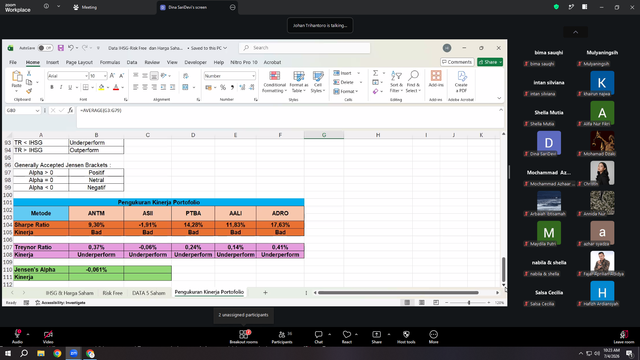The height and width of the screenshot is (360, 640).
Task: Click the green Share button
Action: (x=490, y=62)
